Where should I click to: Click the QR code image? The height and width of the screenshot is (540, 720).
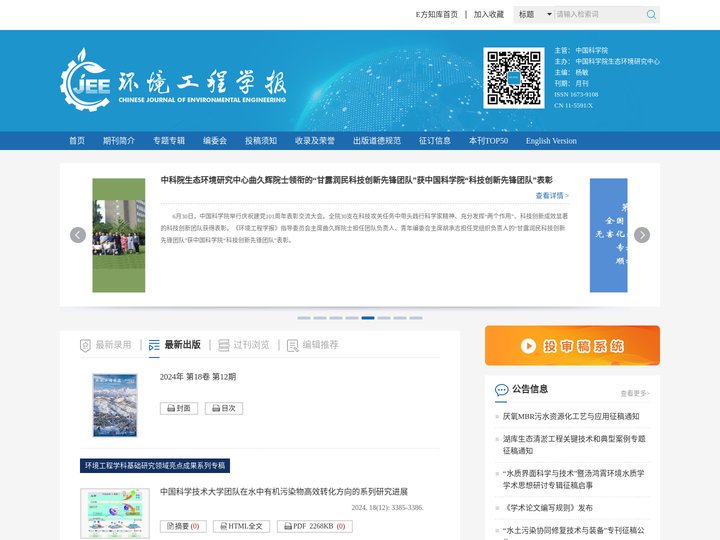513,78
